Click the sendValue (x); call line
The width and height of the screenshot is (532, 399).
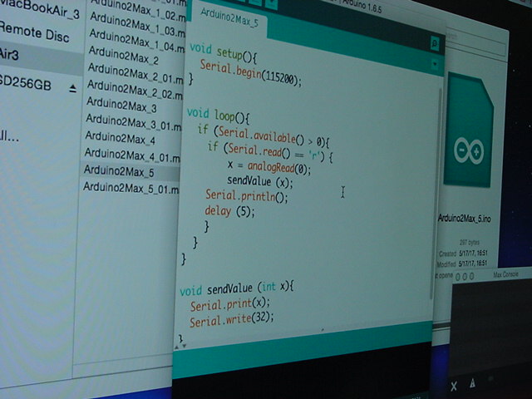(x=260, y=181)
